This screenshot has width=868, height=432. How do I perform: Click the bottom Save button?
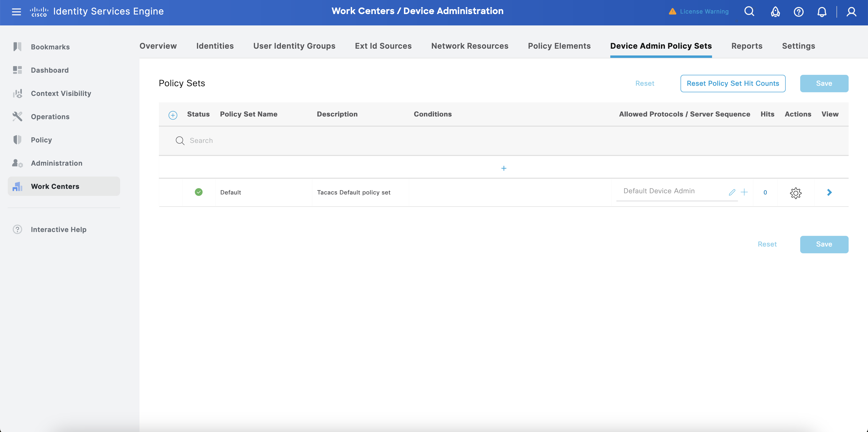tap(824, 244)
